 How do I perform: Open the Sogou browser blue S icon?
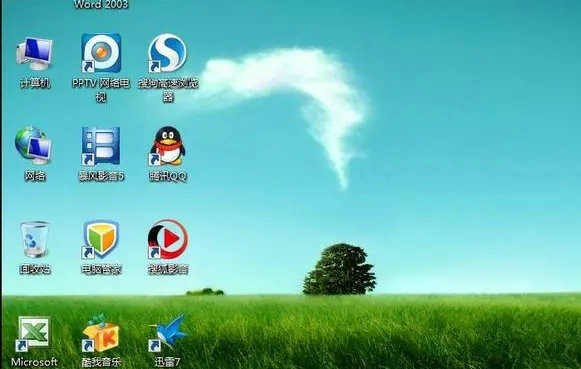(x=167, y=53)
